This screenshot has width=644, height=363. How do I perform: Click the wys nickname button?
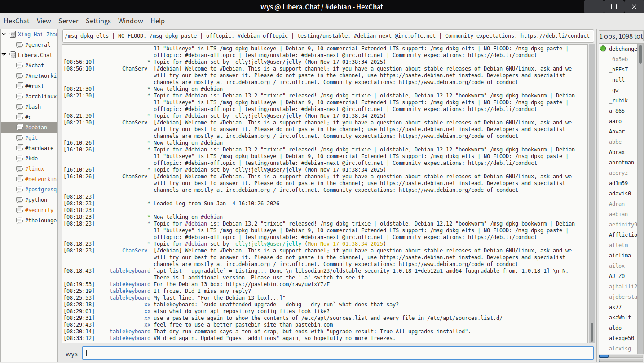[71, 354]
